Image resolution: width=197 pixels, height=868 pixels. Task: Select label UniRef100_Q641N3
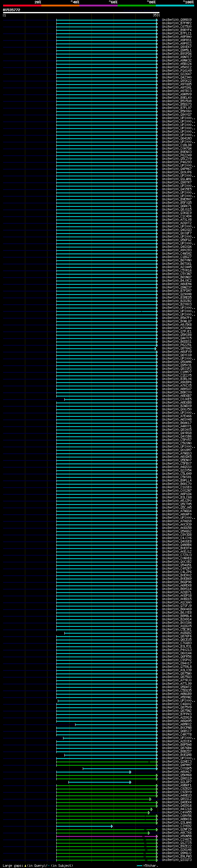pyautogui.click(x=176, y=139)
